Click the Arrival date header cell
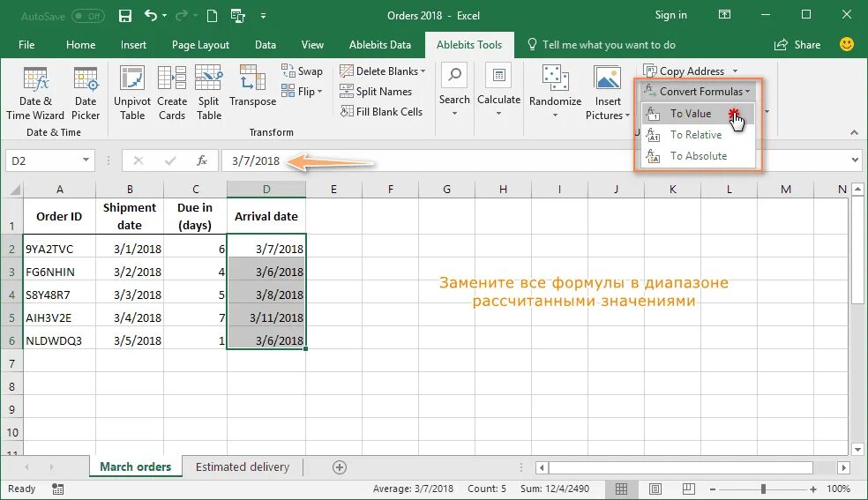The width and height of the screenshot is (868, 500). pyautogui.click(x=266, y=216)
